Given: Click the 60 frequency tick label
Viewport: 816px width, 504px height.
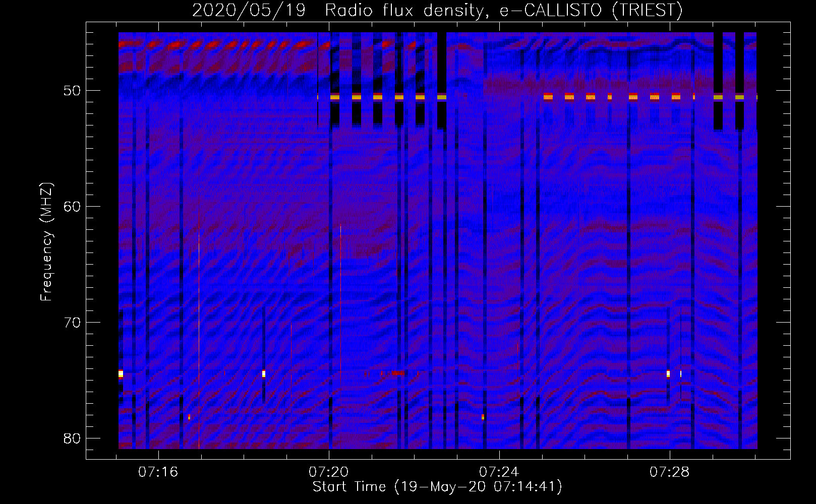Looking at the screenshot, I should (x=72, y=207).
